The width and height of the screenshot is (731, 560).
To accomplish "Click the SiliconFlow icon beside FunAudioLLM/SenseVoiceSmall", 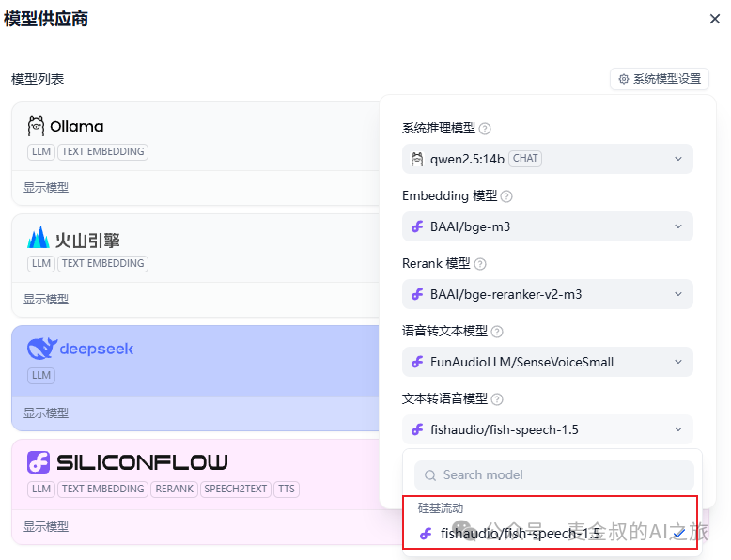I will point(417,362).
